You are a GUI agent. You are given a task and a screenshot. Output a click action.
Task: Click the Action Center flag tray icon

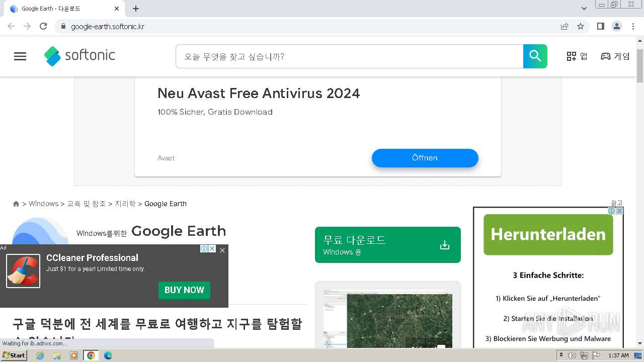(x=595, y=355)
